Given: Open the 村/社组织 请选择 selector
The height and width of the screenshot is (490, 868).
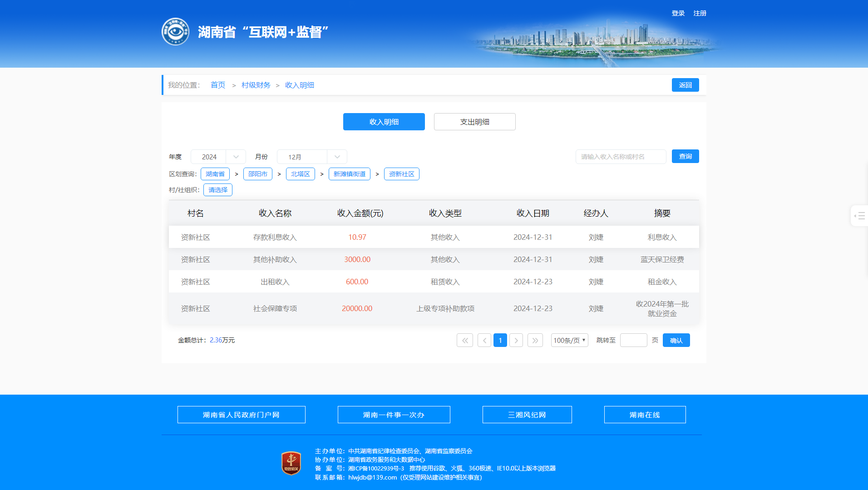Looking at the screenshot, I should [x=218, y=190].
